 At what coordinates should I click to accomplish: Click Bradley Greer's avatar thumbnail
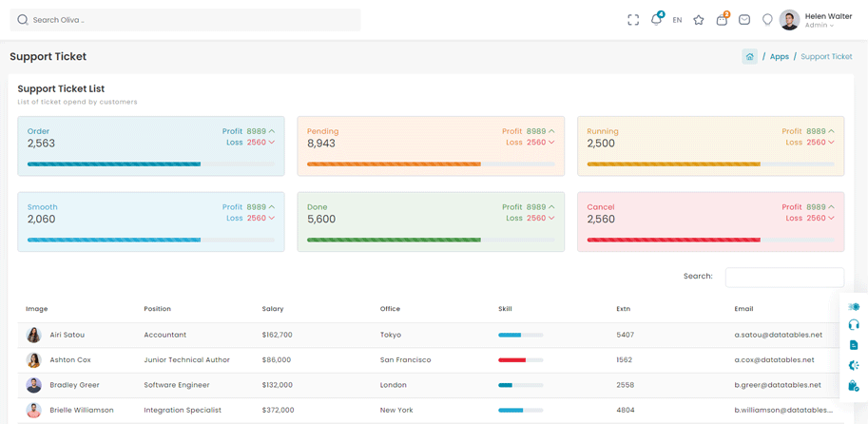(x=34, y=385)
